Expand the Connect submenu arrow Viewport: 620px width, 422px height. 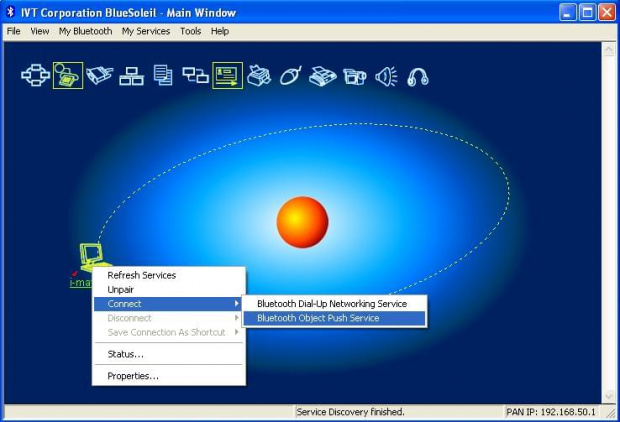(236, 303)
